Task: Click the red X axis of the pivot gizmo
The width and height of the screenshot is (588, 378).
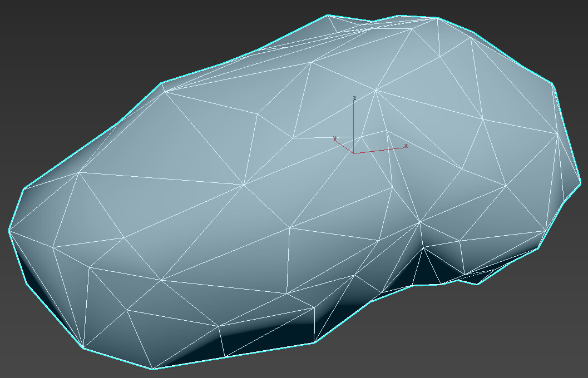Action: point(379,150)
